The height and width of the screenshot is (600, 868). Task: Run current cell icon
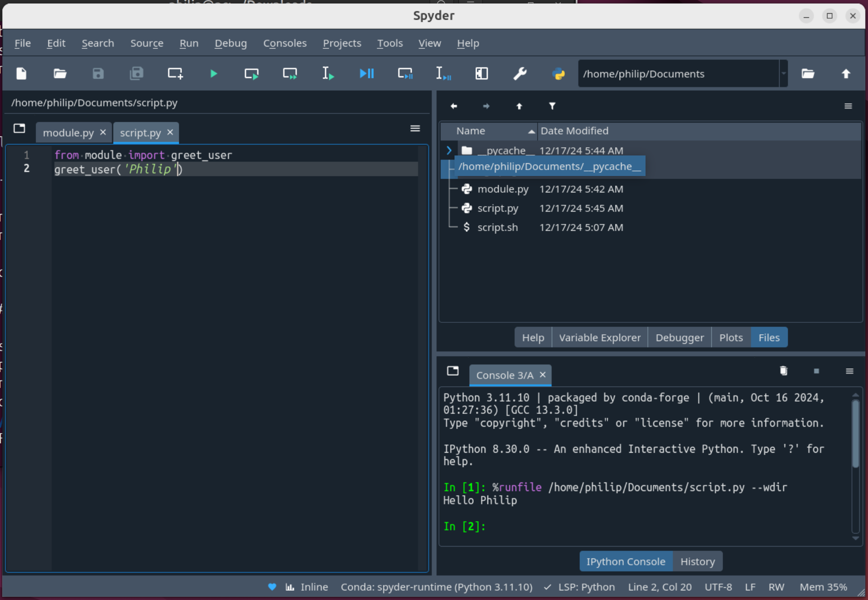(252, 73)
